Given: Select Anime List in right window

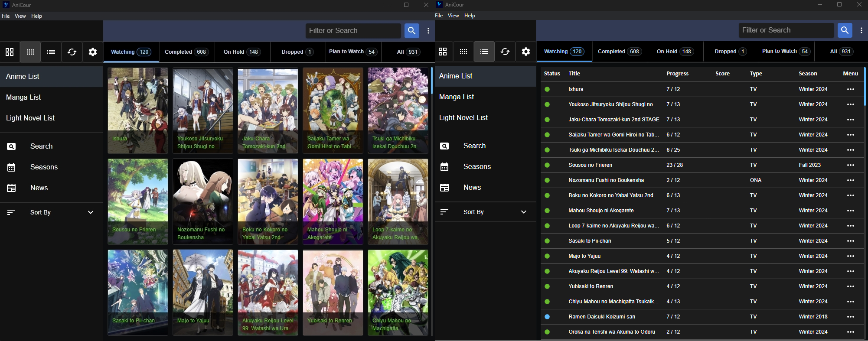Looking at the screenshot, I should (484, 76).
